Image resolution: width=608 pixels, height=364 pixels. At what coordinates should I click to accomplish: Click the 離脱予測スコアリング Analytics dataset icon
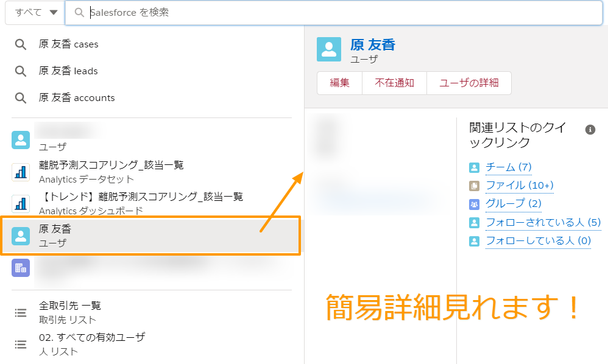click(21, 172)
